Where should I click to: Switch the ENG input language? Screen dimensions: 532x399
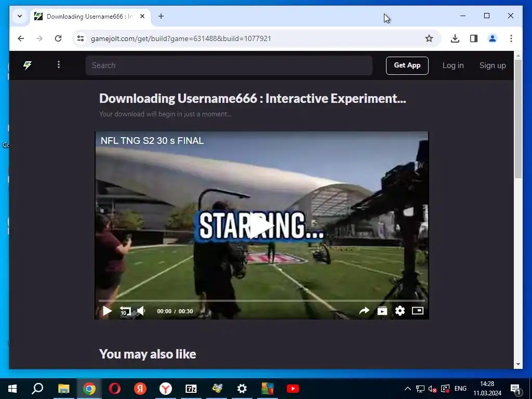tap(460, 389)
